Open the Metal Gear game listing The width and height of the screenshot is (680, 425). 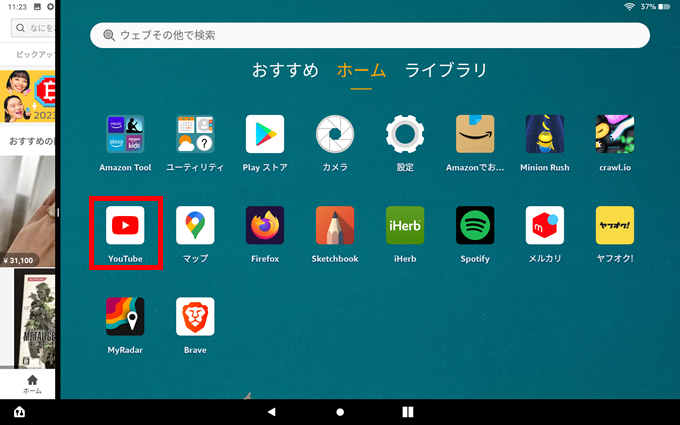35,318
